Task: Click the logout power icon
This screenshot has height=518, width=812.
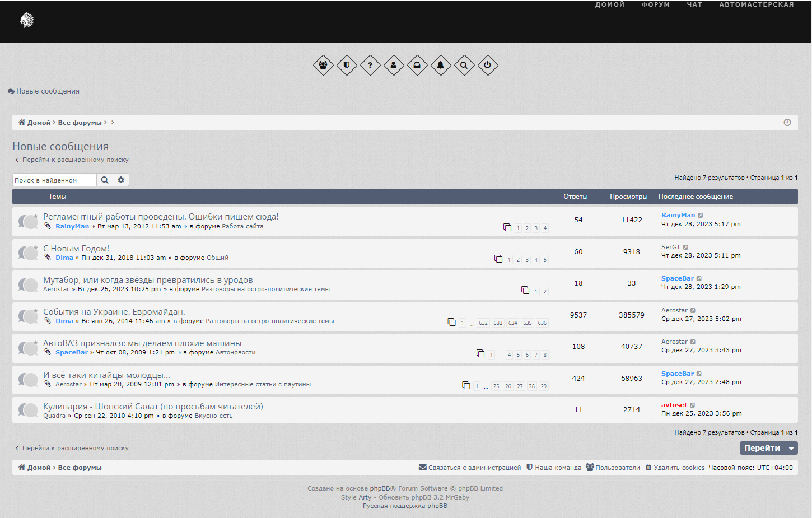Action: point(488,65)
